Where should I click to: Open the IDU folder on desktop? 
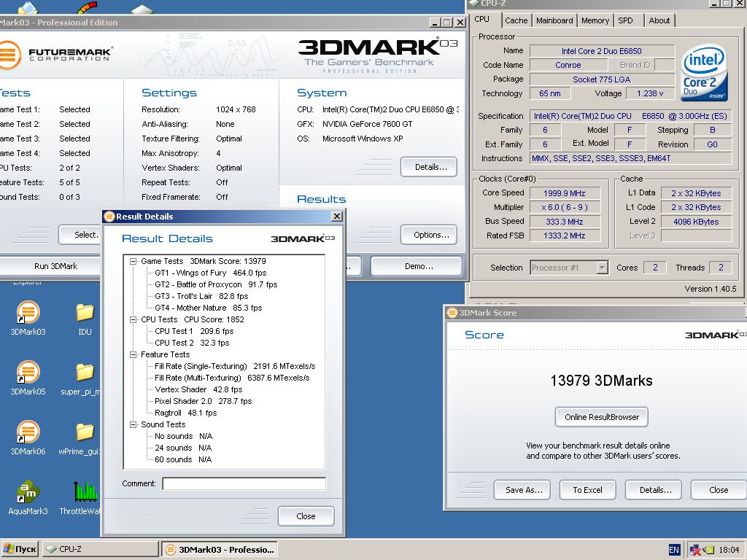tap(85, 318)
